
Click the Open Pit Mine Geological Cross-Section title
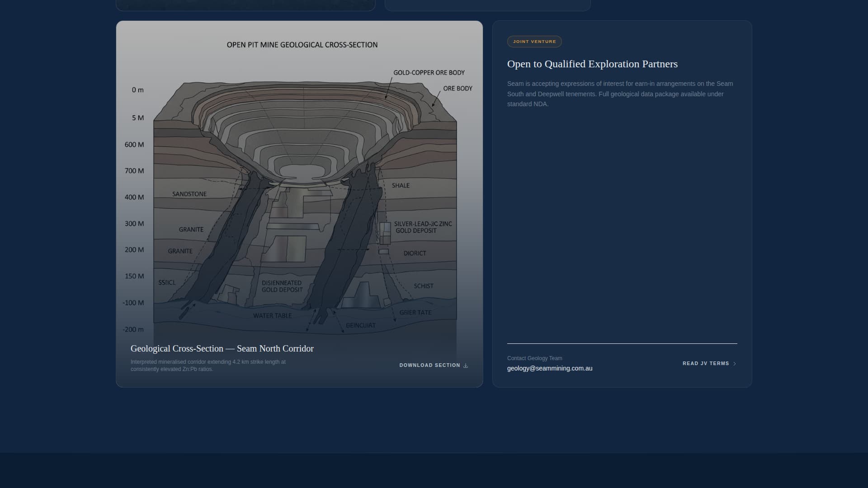coord(302,45)
